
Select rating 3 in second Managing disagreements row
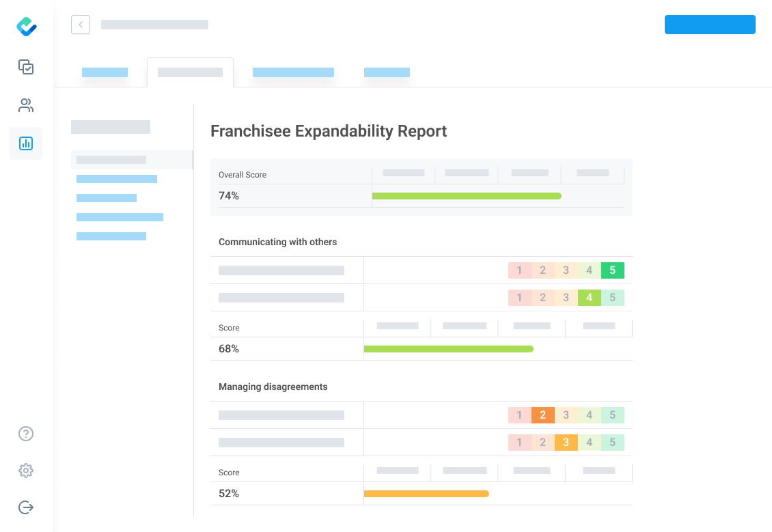tap(566, 443)
